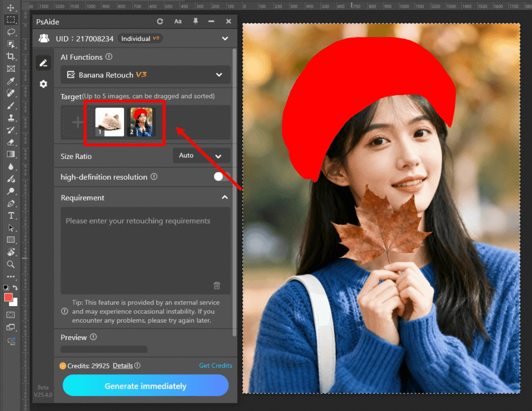Image resolution: width=532 pixels, height=411 pixels.
Task: Select the Move tool
Action: 11,7
